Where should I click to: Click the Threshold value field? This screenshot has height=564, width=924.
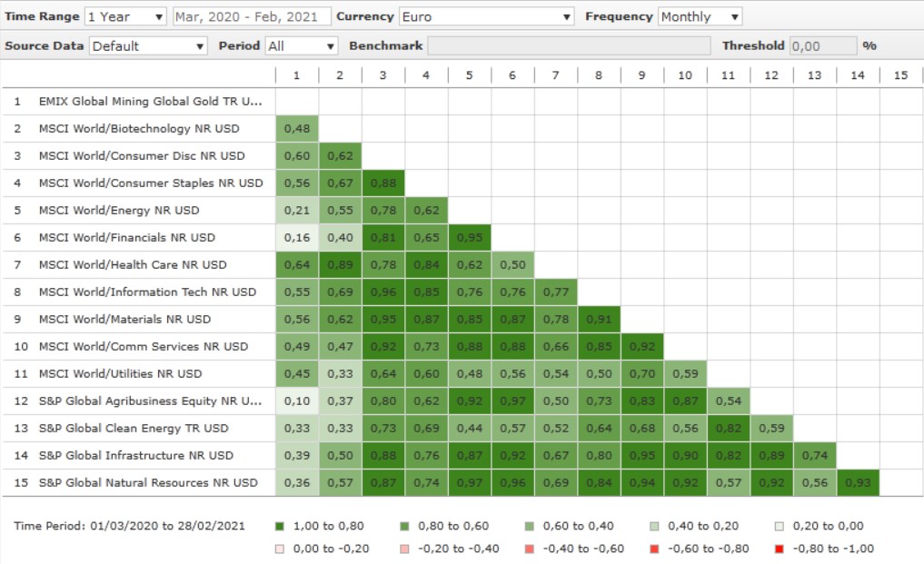822,45
